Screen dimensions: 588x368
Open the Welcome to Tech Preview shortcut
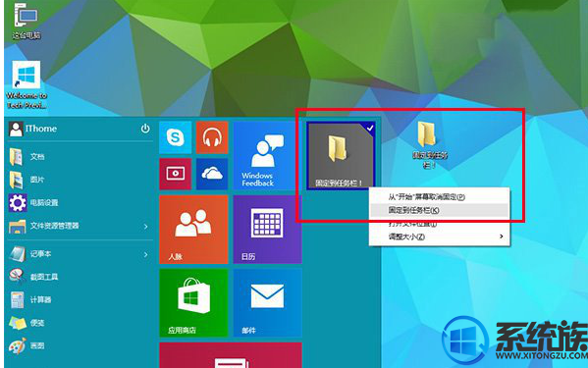point(27,85)
